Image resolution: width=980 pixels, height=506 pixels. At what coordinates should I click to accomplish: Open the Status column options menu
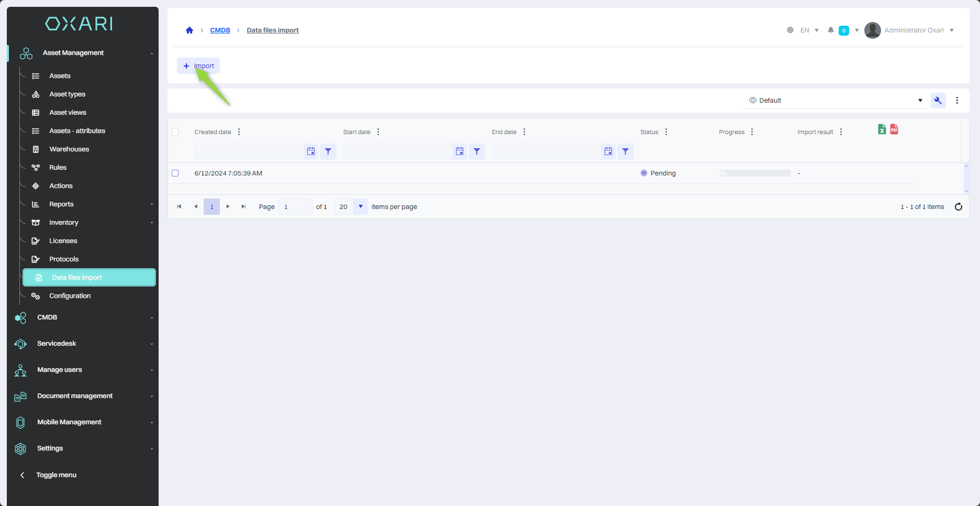[666, 132]
